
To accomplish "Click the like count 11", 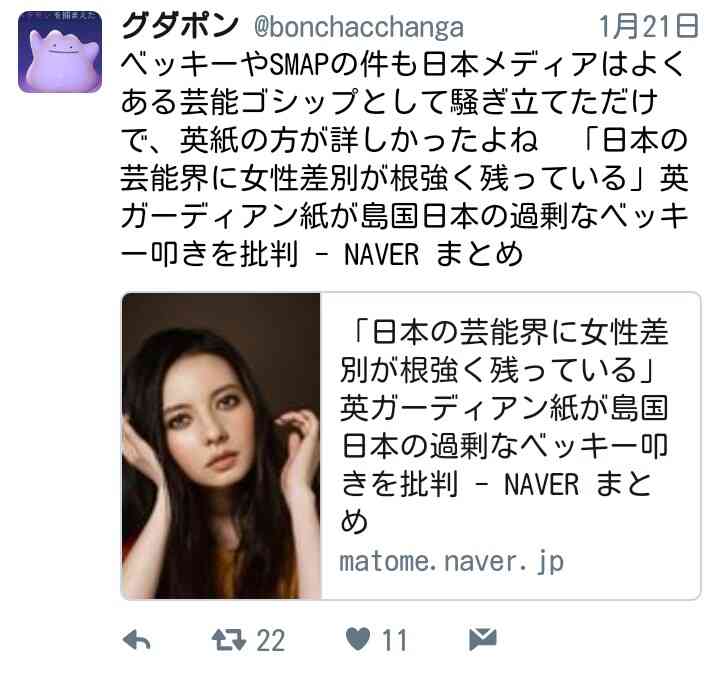I will pos(394,640).
